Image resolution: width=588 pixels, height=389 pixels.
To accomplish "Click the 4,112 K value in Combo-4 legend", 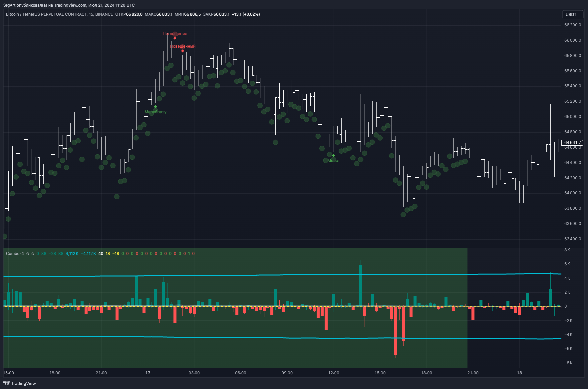I will [72, 254].
